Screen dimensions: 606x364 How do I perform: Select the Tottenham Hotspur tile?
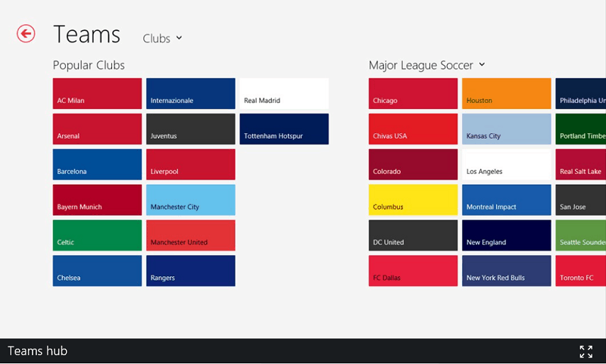tap(284, 129)
